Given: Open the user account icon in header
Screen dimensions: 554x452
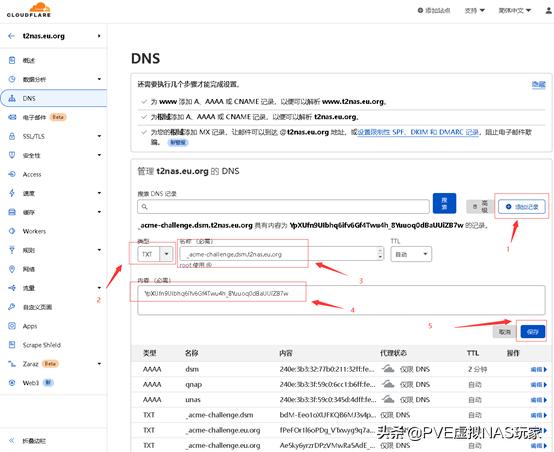Looking at the screenshot, I should [548, 11].
